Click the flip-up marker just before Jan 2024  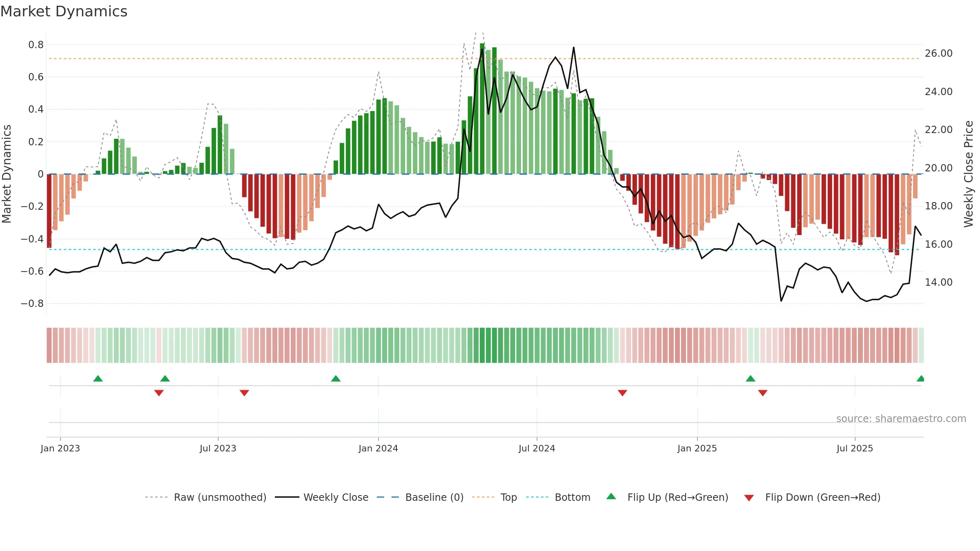(336, 378)
